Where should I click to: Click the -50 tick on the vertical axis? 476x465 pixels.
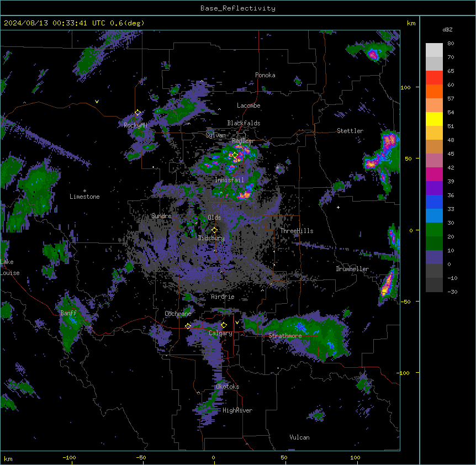click(405, 302)
